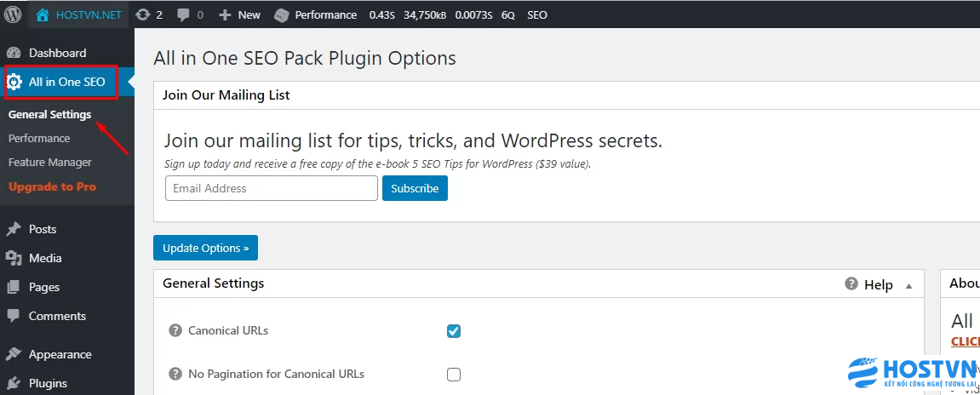
Task: Click the Upgrade to Pro link
Action: pos(53,187)
